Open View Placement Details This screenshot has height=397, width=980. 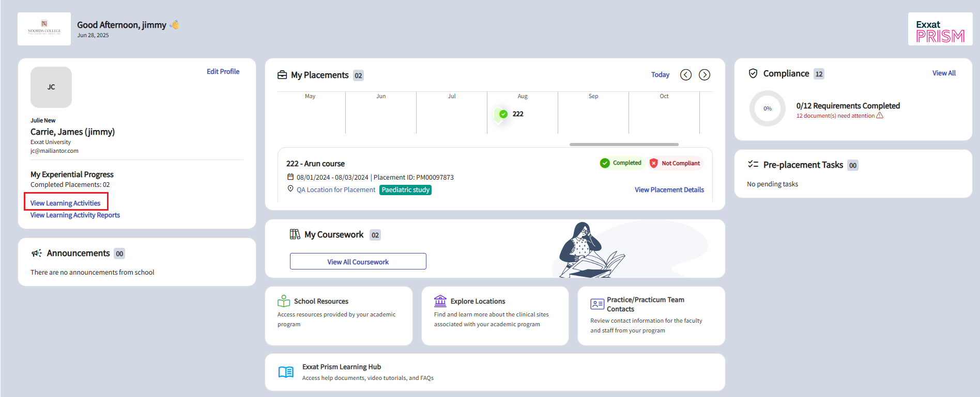pyautogui.click(x=669, y=190)
